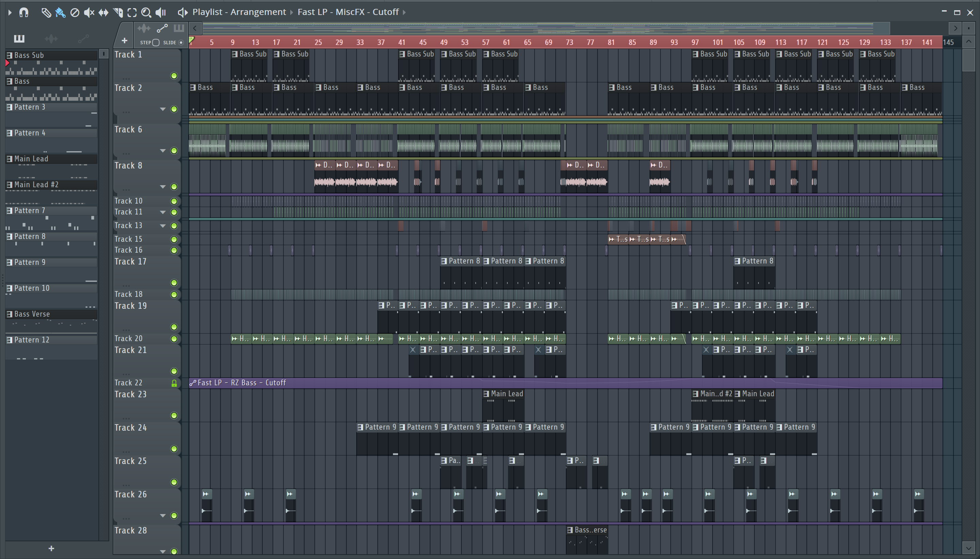Image resolution: width=980 pixels, height=559 pixels.
Task: Expand the Track 28 group arrow
Action: point(163,552)
